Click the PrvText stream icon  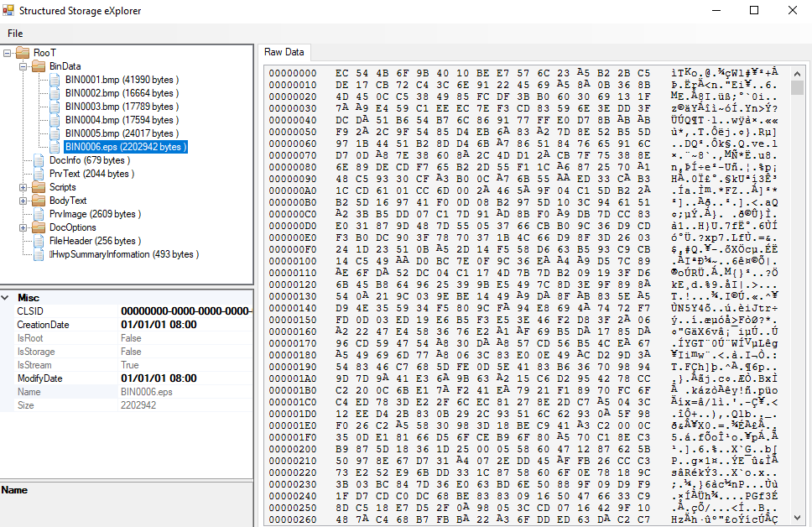39,174
